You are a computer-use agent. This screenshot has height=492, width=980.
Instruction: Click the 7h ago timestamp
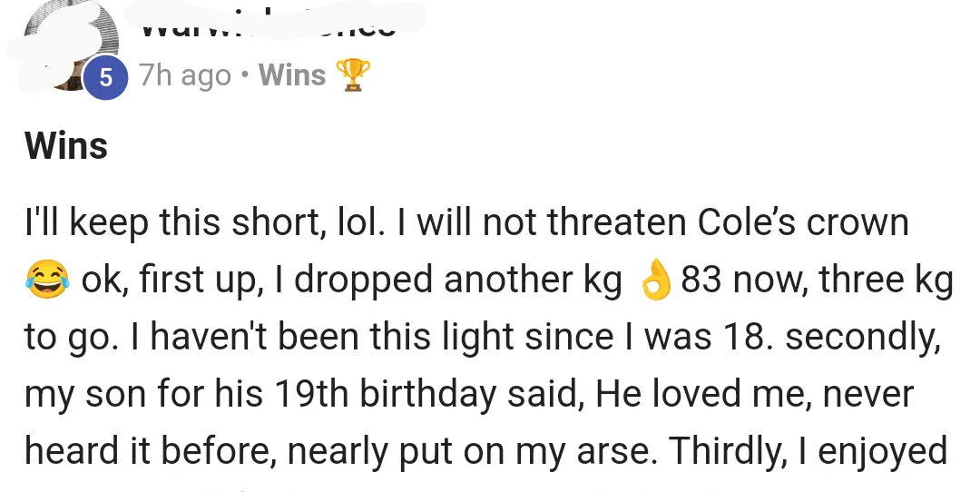point(185,75)
